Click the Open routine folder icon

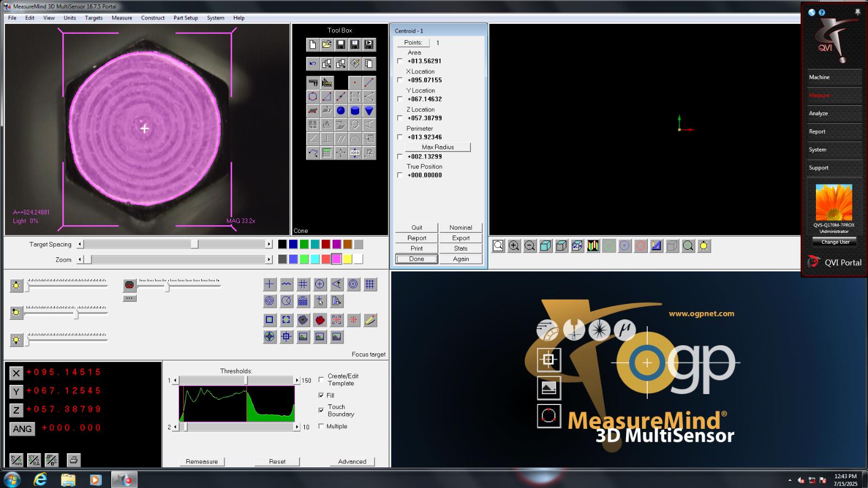point(327,45)
